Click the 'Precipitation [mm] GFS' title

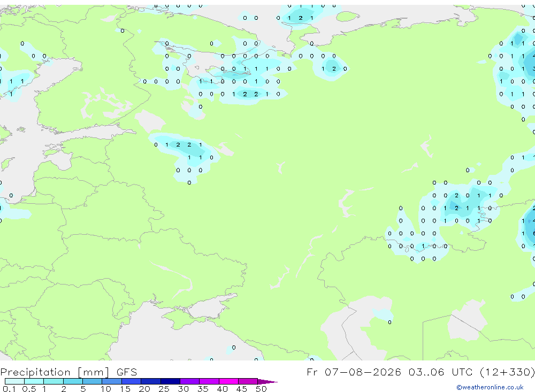pyautogui.click(x=68, y=372)
